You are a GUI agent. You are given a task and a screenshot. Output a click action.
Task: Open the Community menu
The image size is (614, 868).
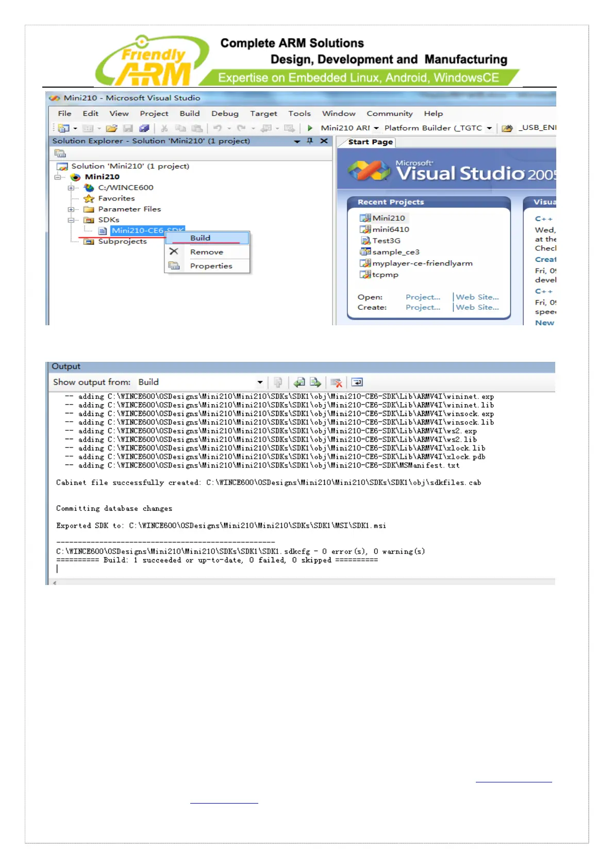[x=389, y=113]
